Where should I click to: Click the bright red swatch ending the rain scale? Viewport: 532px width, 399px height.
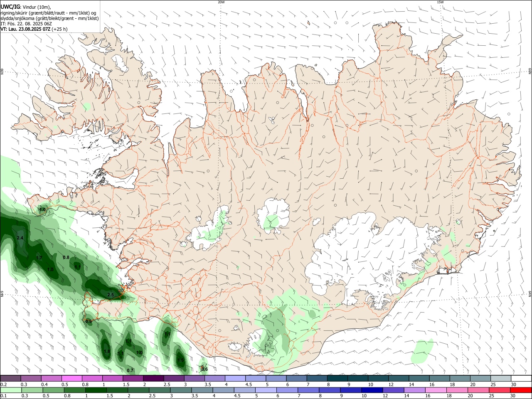521,390
